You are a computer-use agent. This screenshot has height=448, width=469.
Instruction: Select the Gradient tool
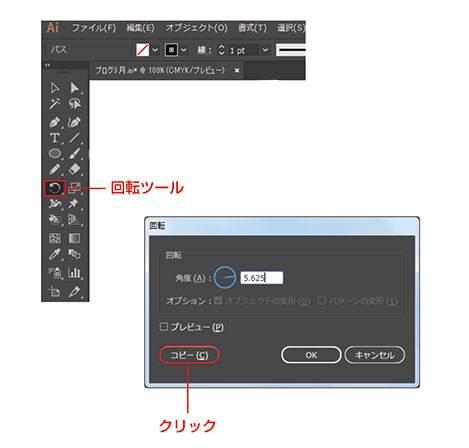point(74,238)
